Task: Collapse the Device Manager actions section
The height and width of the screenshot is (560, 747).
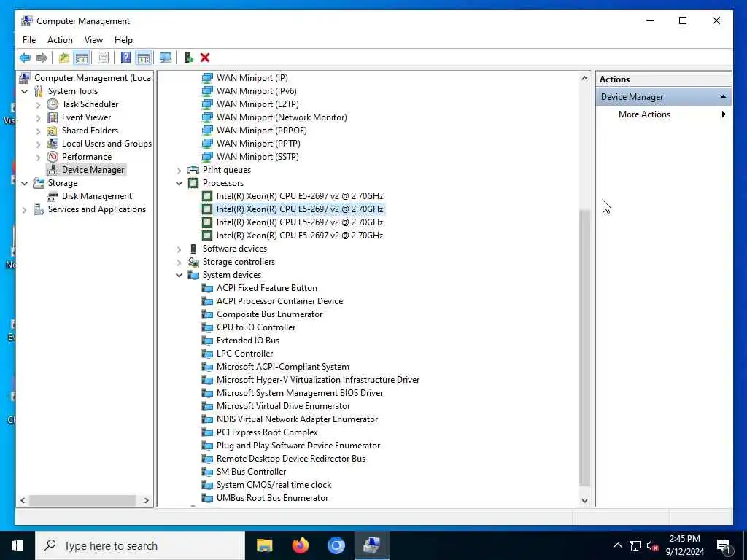Action: point(723,97)
